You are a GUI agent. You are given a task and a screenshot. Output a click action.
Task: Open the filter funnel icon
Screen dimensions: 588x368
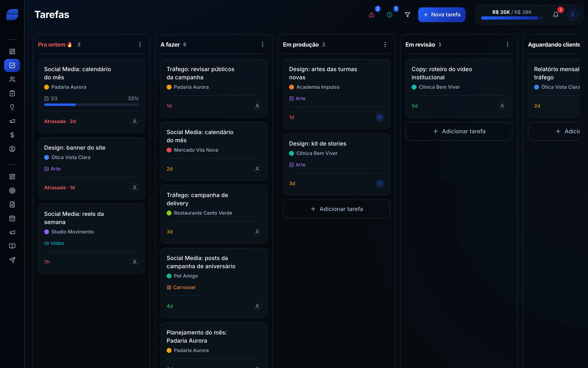[x=408, y=15]
